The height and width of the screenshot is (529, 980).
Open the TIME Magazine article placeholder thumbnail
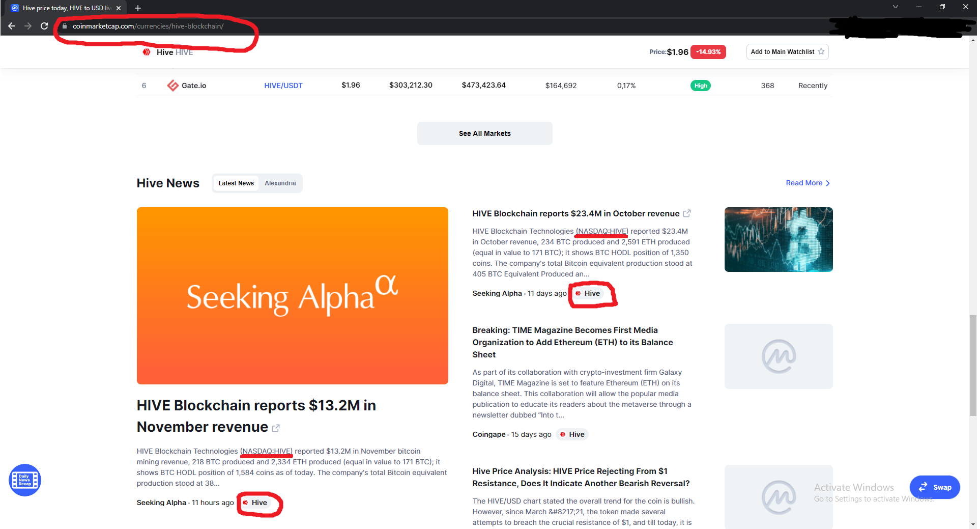point(779,356)
